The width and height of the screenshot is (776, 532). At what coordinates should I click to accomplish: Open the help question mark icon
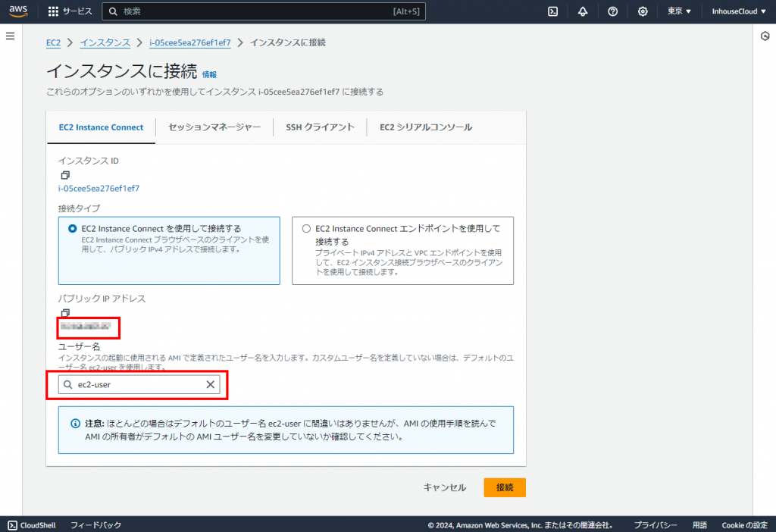pyautogui.click(x=612, y=11)
